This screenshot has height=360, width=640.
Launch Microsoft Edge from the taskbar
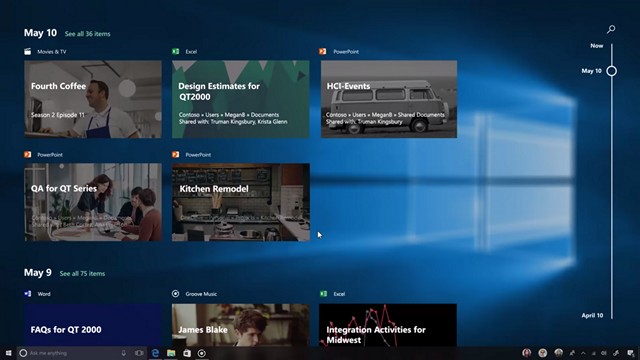pyautogui.click(x=155, y=353)
